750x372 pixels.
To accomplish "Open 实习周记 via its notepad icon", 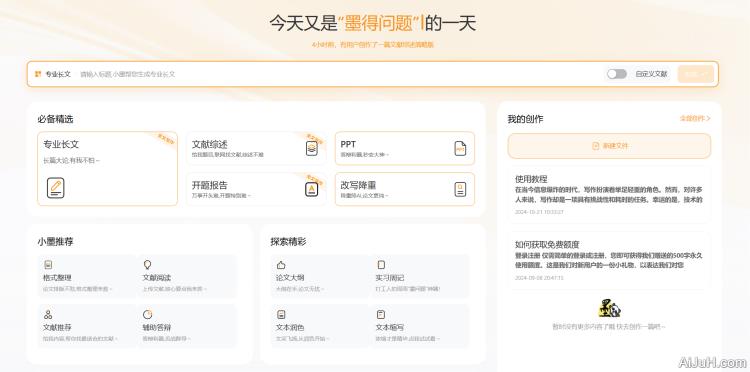I will (x=381, y=264).
